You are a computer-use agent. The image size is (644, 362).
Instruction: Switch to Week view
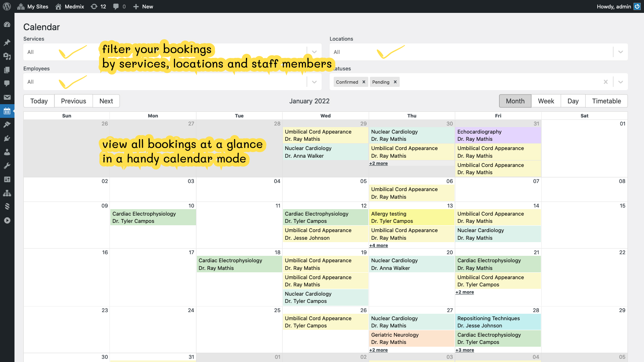click(x=546, y=101)
